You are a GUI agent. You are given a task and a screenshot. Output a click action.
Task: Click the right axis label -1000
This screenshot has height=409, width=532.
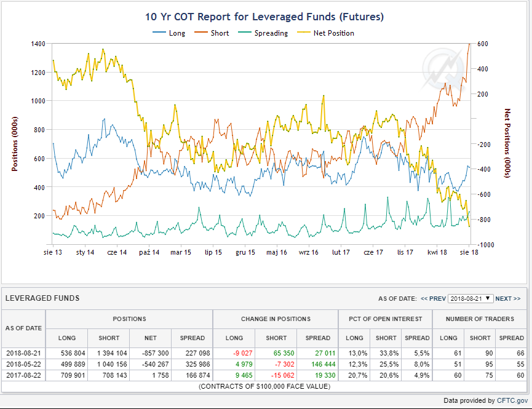(486, 245)
